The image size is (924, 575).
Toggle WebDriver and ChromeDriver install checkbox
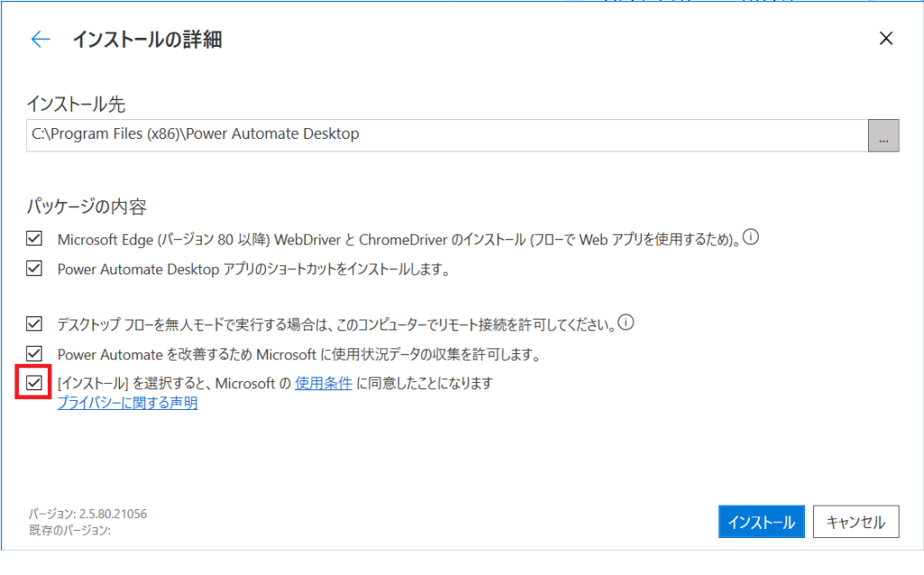pos(34,238)
